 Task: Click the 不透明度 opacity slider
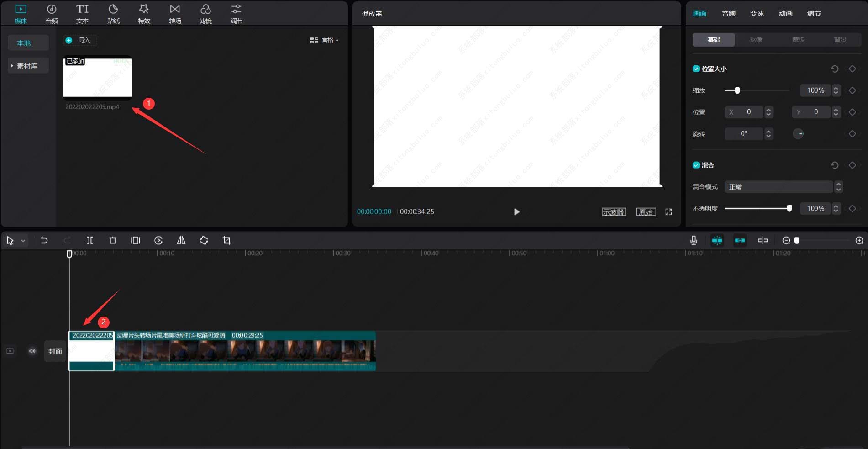coord(758,209)
